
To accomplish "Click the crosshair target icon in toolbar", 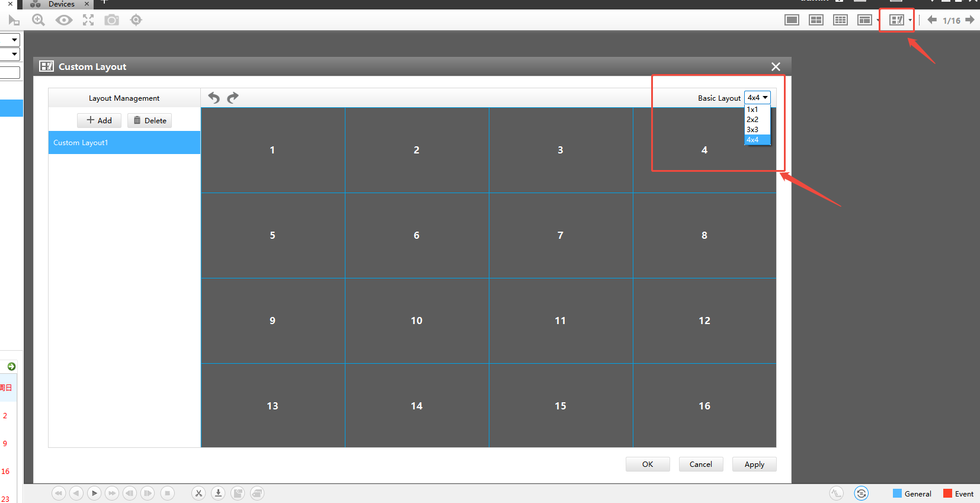I will [x=136, y=20].
